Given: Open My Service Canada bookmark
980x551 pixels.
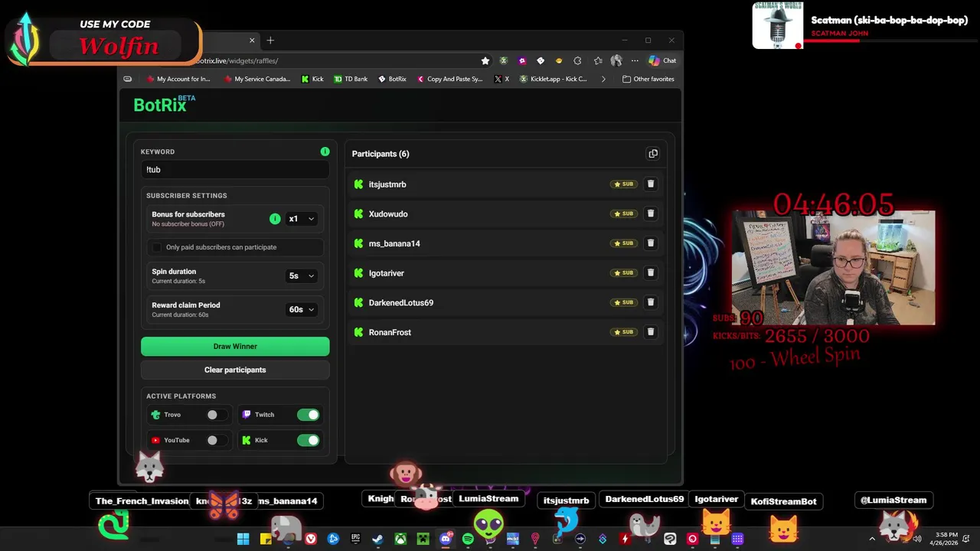Looking at the screenshot, I should [257, 79].
